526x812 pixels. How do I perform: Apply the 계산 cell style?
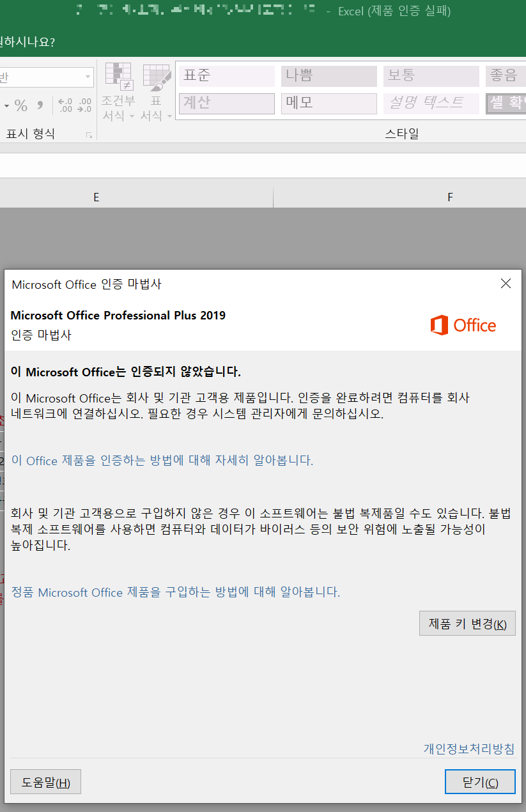point(227,103)
